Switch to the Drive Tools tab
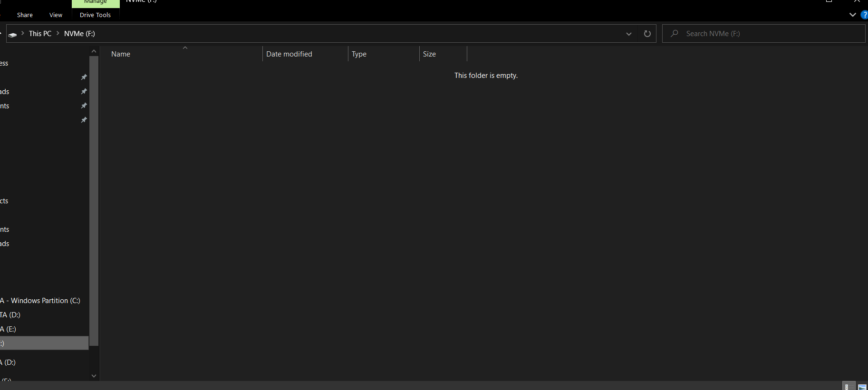Viewport: 868px width, 390px height. click(x=95, y=15)
